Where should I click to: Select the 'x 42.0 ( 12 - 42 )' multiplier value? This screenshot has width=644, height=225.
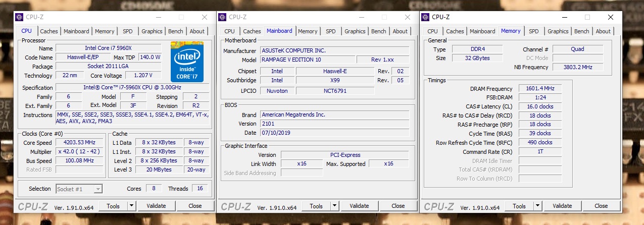pyautogui.click(x=79, y=152)
